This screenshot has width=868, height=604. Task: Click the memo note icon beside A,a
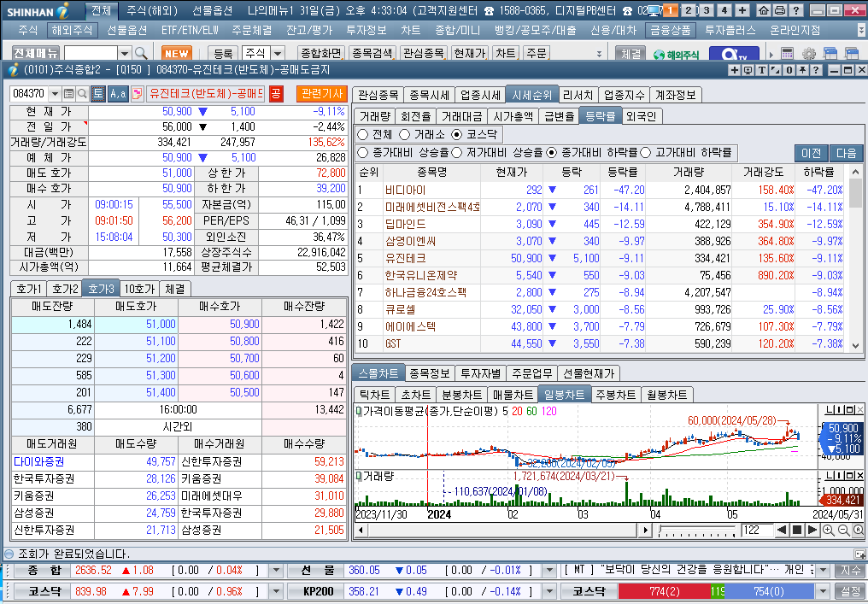[137, 94]
